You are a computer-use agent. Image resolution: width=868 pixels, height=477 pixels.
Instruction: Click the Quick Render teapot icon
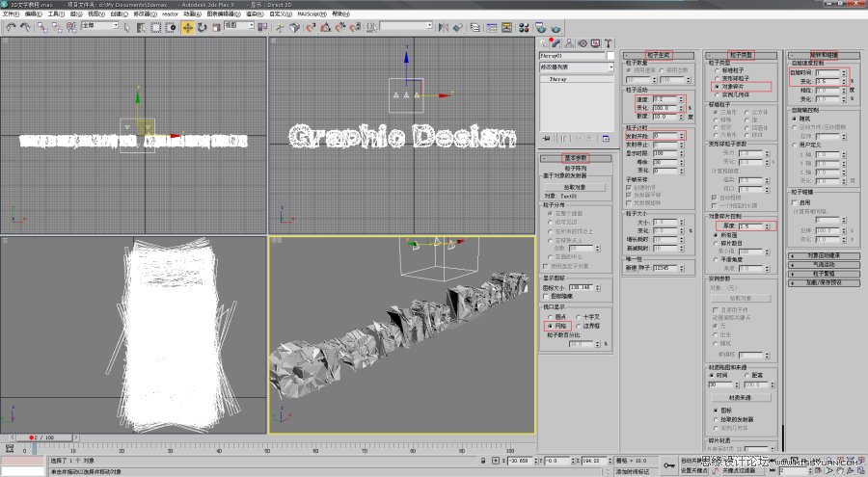click(556, 27)
